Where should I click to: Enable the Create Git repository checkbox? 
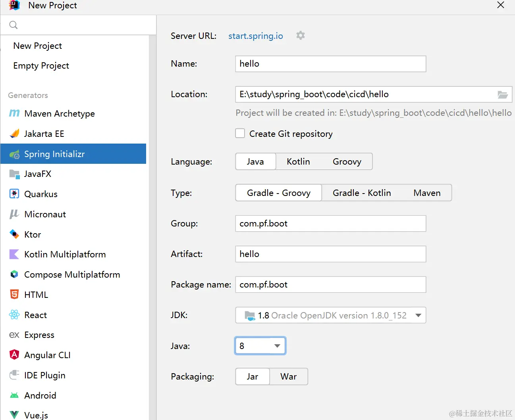click(240, 133)
